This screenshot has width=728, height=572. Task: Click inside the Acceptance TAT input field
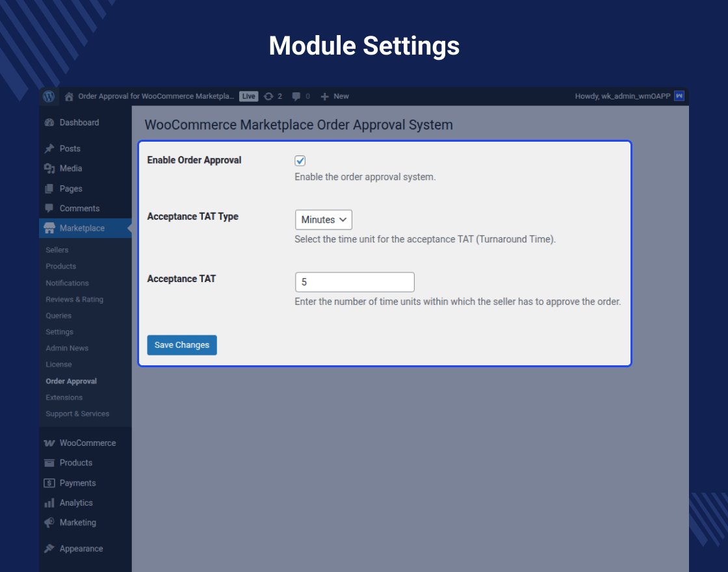(354, 282)
